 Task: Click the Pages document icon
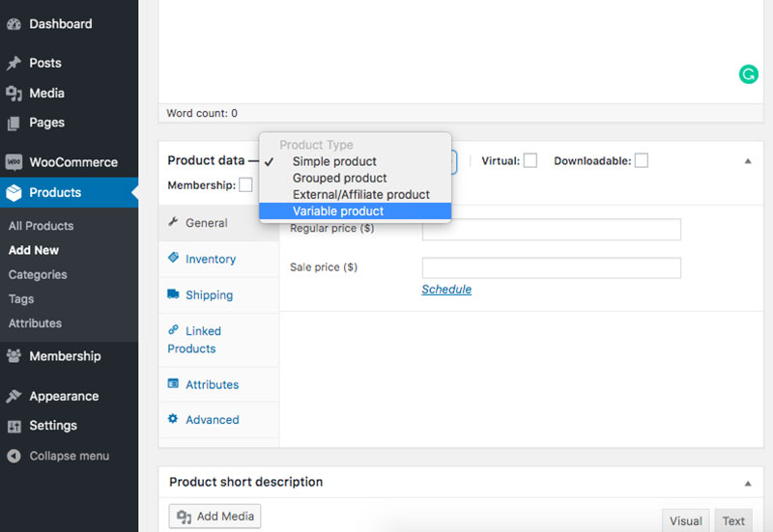[x=14, y=123]
